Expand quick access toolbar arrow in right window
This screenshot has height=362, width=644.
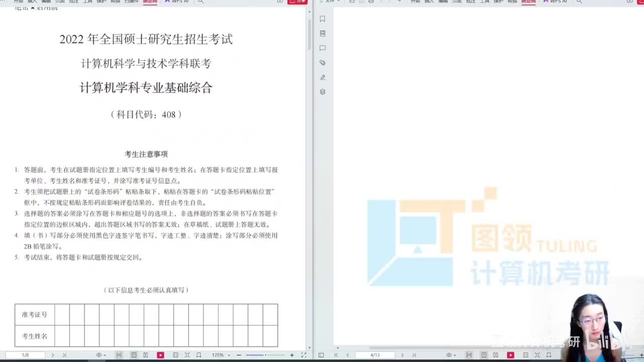399,2
